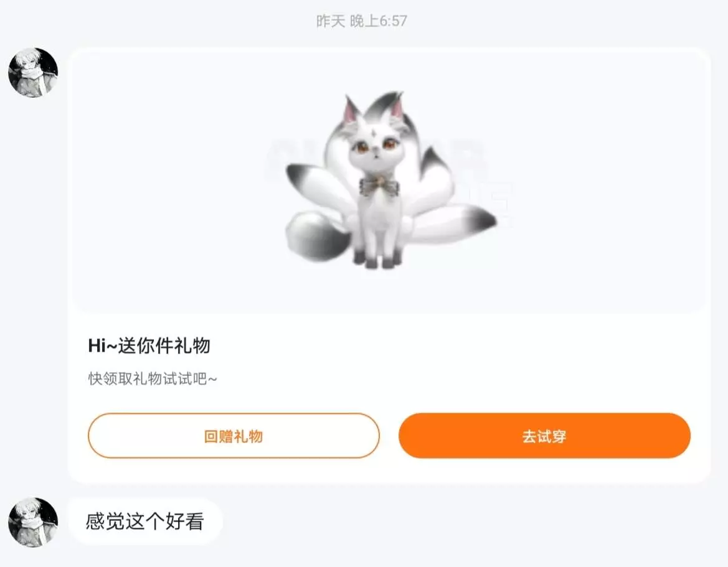The image size is (728, 567).
Task: Click the 昨天 晚上6:57 timestamp
Action: pyautogui.click(x=362, y=21)
